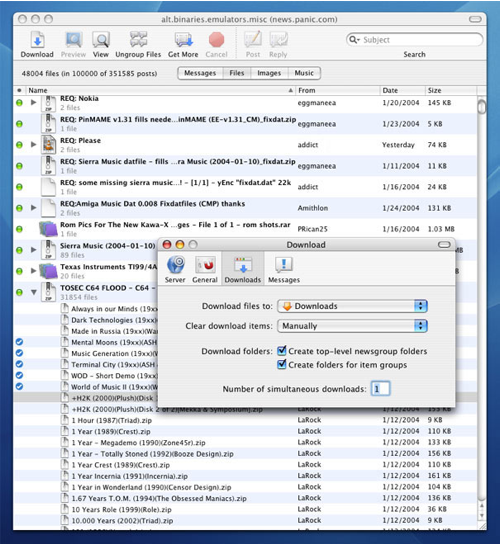This screenshot has height=544, width=500.
Task: Switch to the Files filter tab
Action: click(x=237, y=73)
